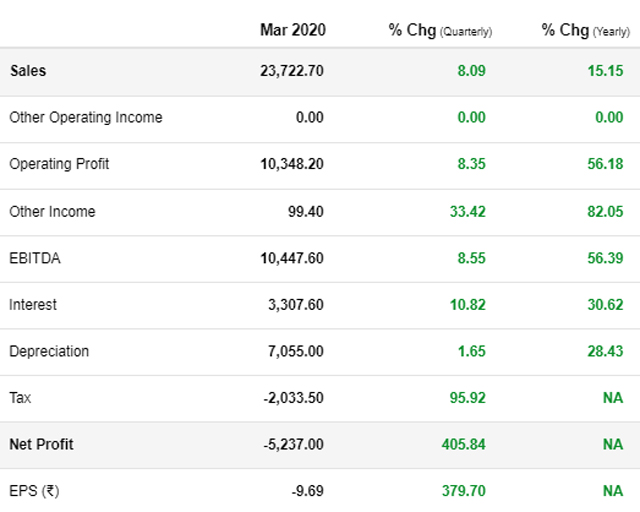Click the Operating Profit row label
Screen dimensions: 640x512
[x=59, y=164]
